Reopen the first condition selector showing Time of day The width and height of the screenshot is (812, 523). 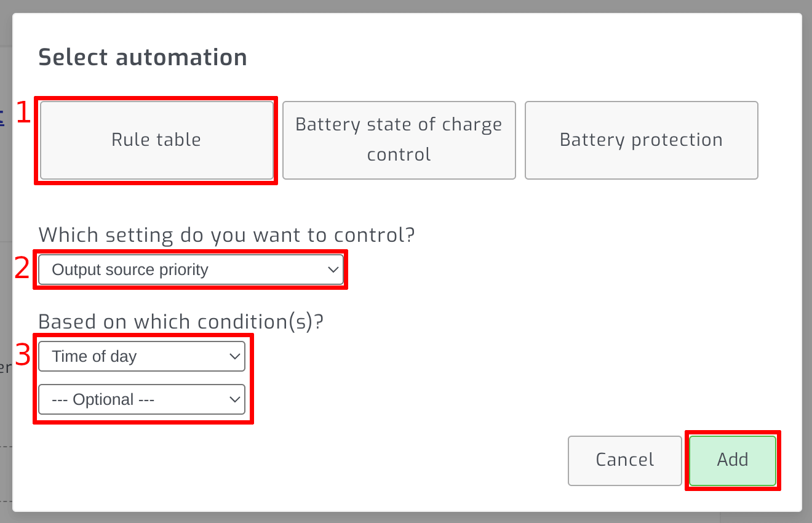click(x=141, y=356)
